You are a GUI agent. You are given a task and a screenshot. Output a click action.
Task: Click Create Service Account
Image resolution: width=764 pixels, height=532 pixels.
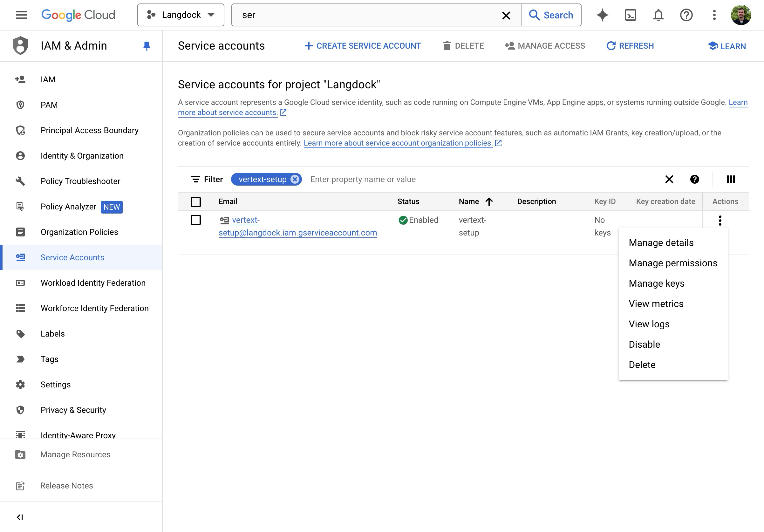point(363,46)
